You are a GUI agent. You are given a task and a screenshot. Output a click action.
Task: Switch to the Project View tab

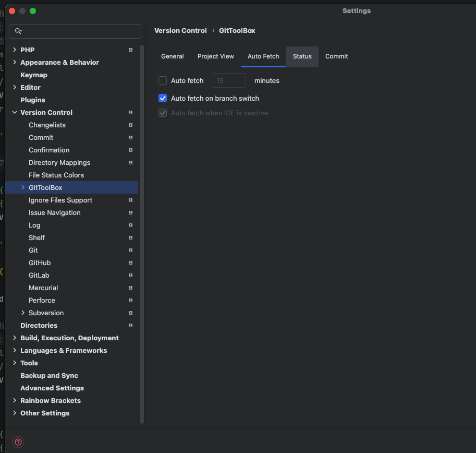point(215,56)
